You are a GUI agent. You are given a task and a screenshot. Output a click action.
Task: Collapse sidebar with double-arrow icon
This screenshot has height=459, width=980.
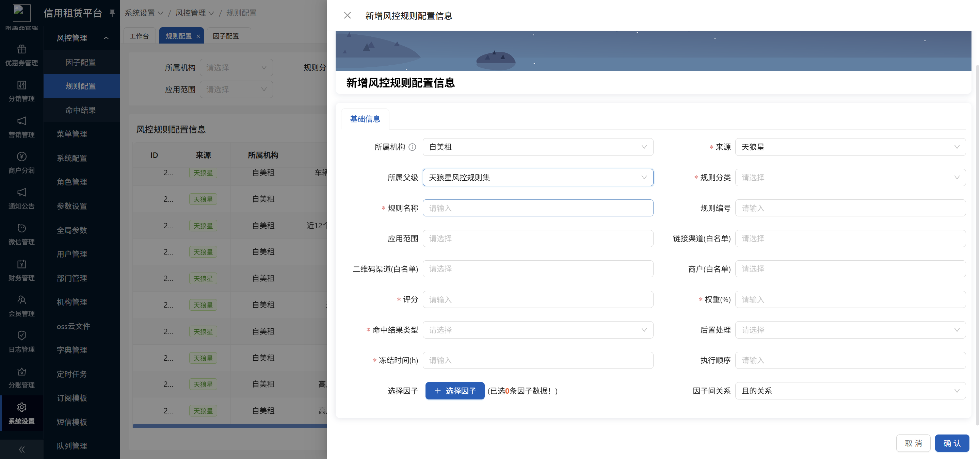click(22, 449)
